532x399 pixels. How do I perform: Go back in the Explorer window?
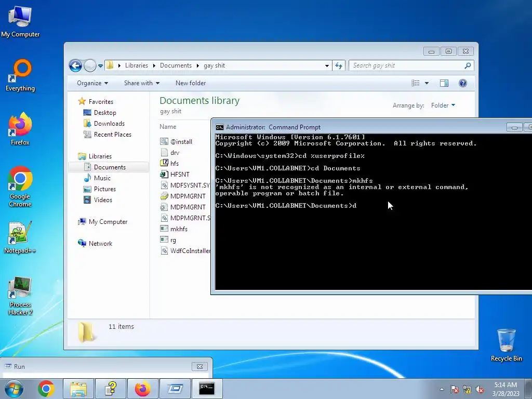click(75, 65)
